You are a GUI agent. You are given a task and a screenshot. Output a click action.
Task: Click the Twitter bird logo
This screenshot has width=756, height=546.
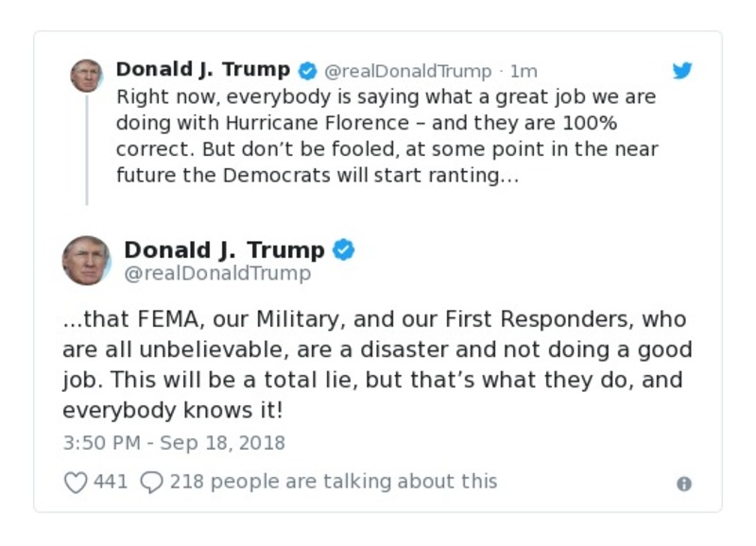tap(682, 70)
